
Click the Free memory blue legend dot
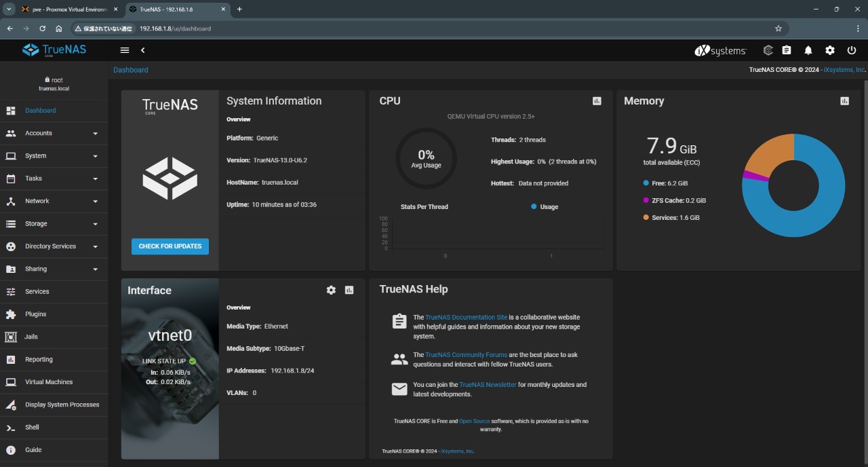tap(646, 183)
